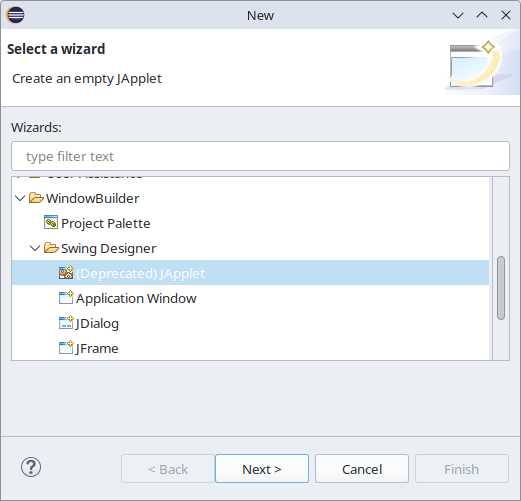521x501 pixels.
Task: Select JDialog wizard
Action: pos(97,323)
